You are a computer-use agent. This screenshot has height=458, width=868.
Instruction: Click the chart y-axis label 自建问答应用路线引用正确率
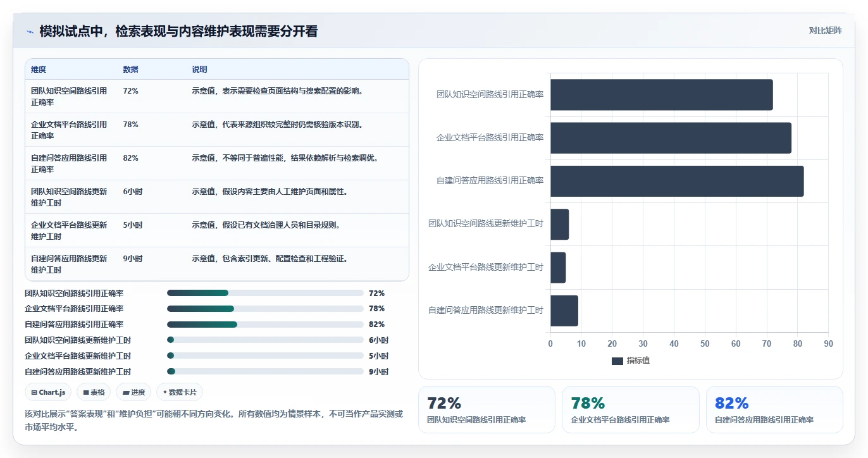490,181
